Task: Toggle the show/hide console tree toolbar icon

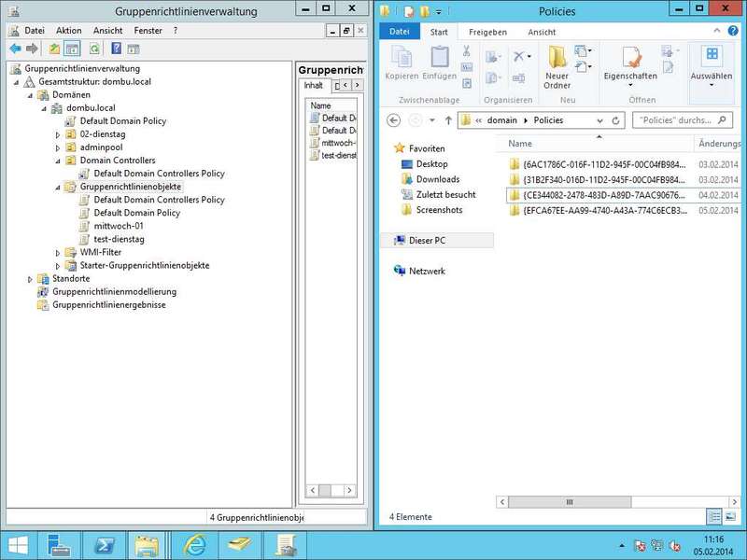Action: click(x=72, y=49)
